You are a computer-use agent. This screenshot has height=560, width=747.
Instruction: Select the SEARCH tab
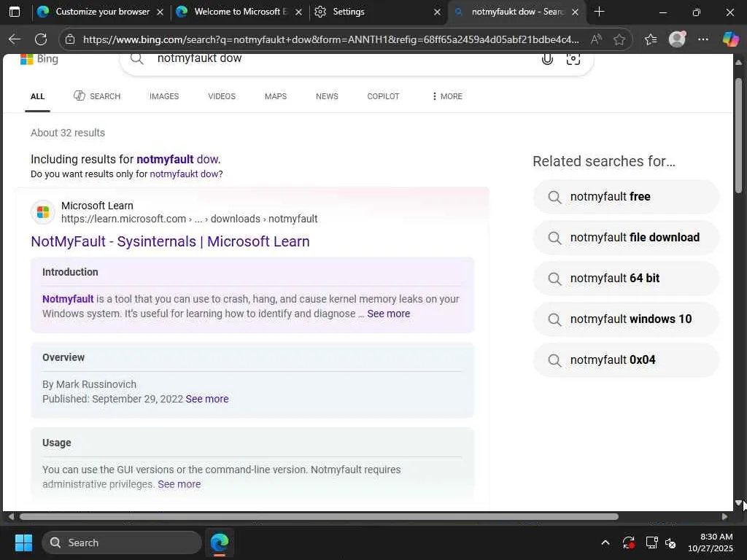(97, 96)
